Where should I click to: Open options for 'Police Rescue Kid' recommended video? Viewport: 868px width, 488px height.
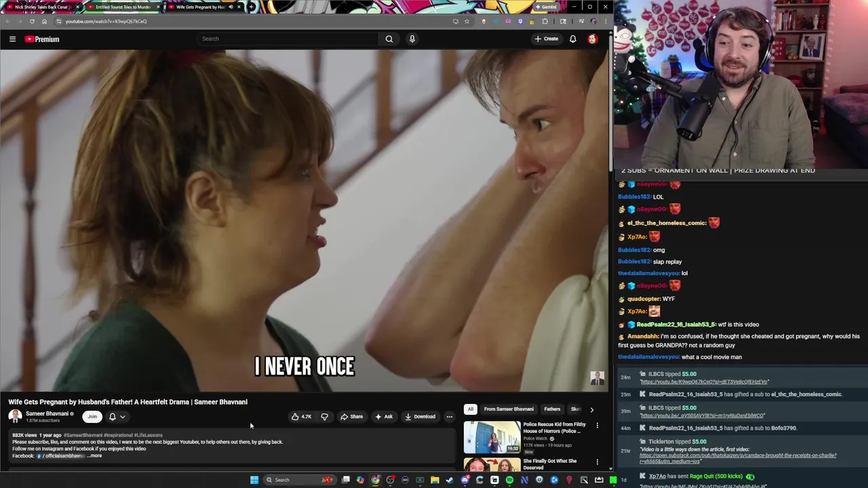[597, 426]
